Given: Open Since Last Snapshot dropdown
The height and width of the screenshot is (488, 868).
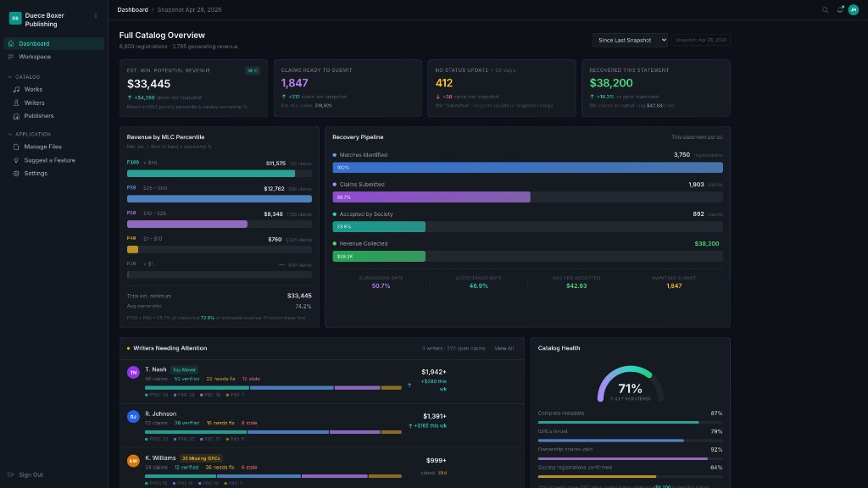Looking at the screenshot, I should 630,40.
